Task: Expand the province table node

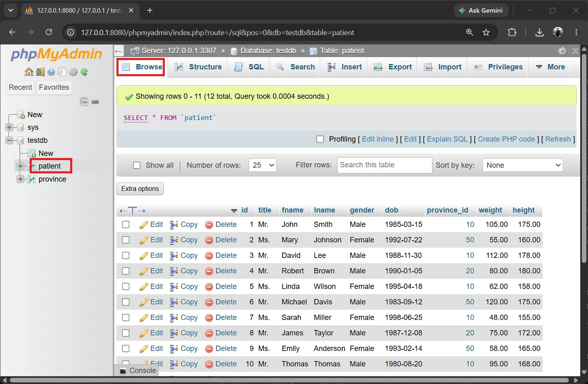Action: 20,179
